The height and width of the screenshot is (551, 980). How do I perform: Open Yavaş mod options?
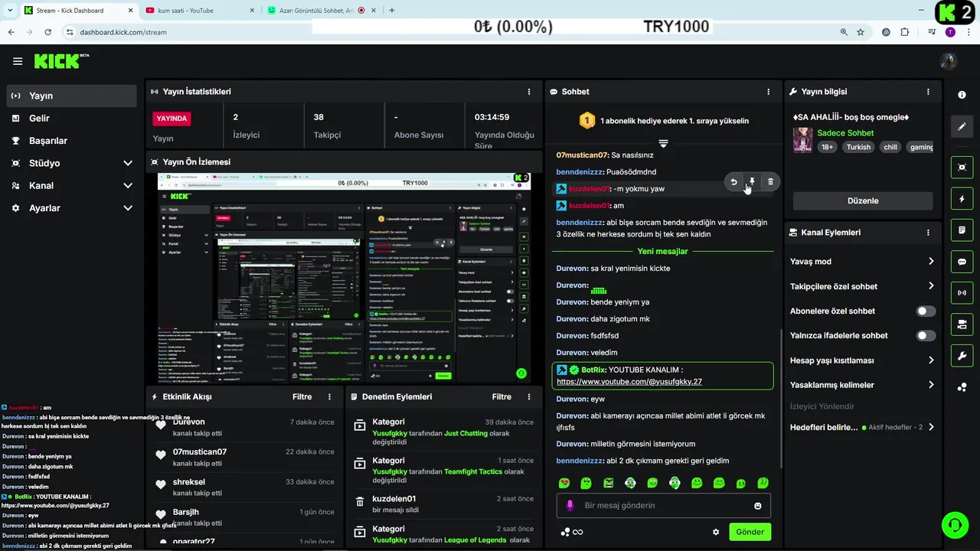pos(863,262)
